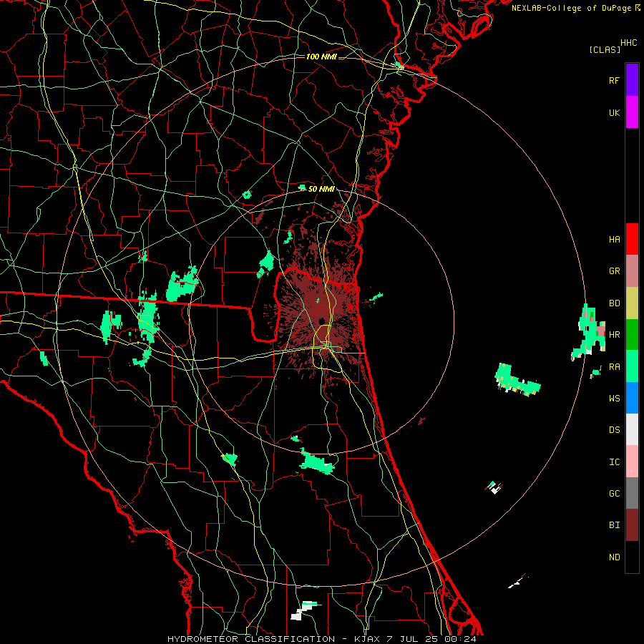Click the bright green RA legend swatch
644x644 pixels.
pos(632,366)
